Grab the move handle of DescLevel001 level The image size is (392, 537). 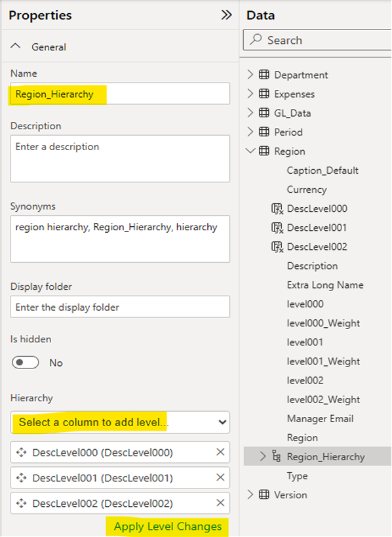click(21, 478)
